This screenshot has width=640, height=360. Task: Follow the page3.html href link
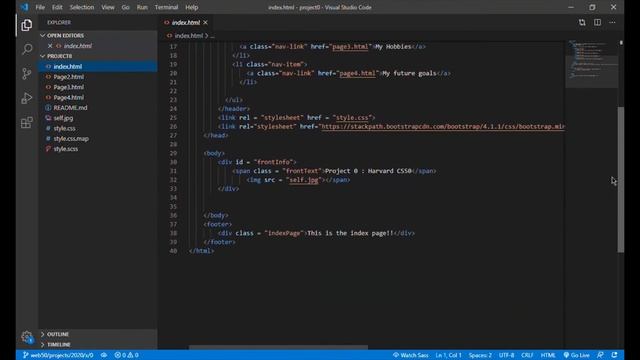coord(350,47)
